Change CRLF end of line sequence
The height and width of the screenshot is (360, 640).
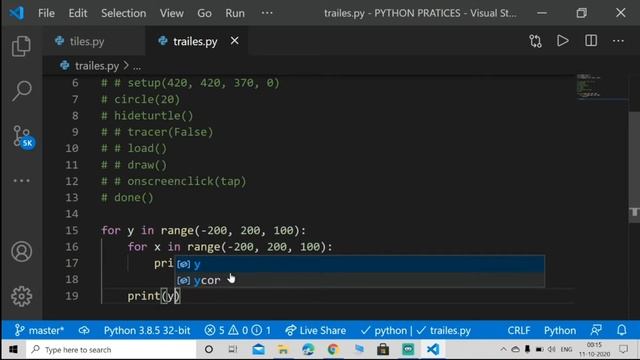coord(518,330)
